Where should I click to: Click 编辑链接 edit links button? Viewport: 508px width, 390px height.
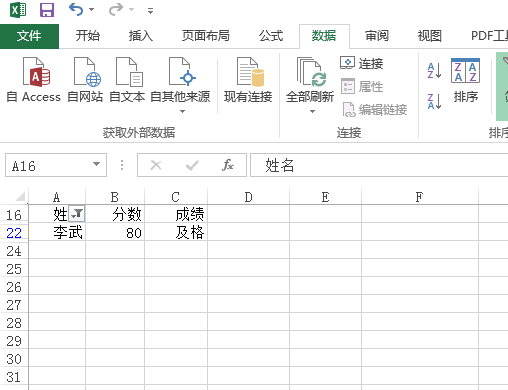coord(375,109)
